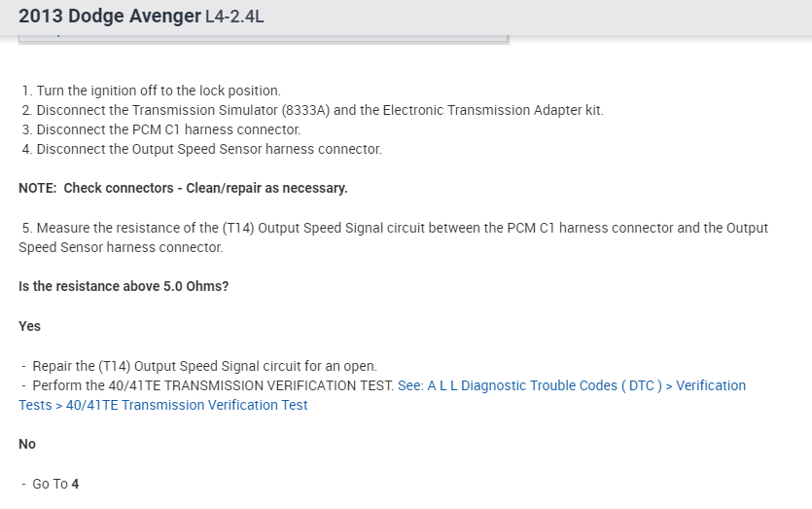Click the "Is the resistance above 5.0 Ohms?" question
The image size is (812, 509).
[x=124, y=287]
